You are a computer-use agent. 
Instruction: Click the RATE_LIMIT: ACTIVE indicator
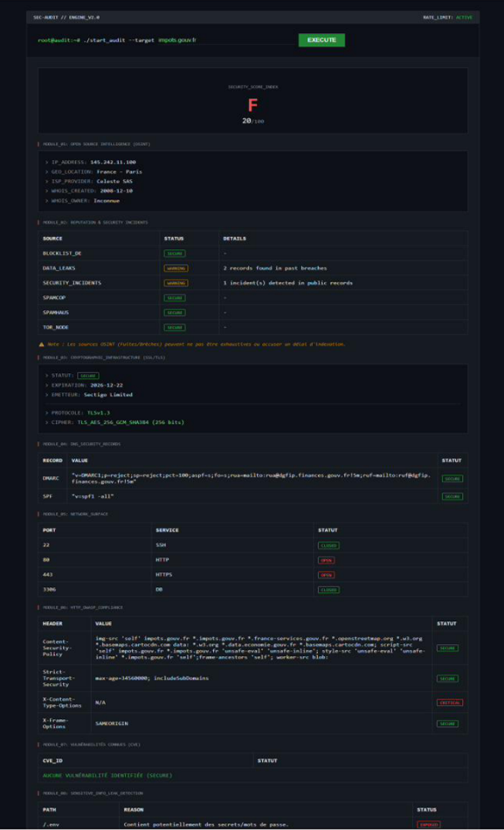(447, 17)
